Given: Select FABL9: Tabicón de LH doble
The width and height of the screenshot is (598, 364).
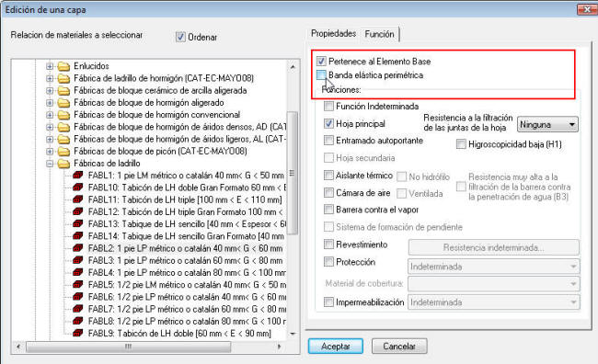Looking at the screenshot, I should coord(179,333).
